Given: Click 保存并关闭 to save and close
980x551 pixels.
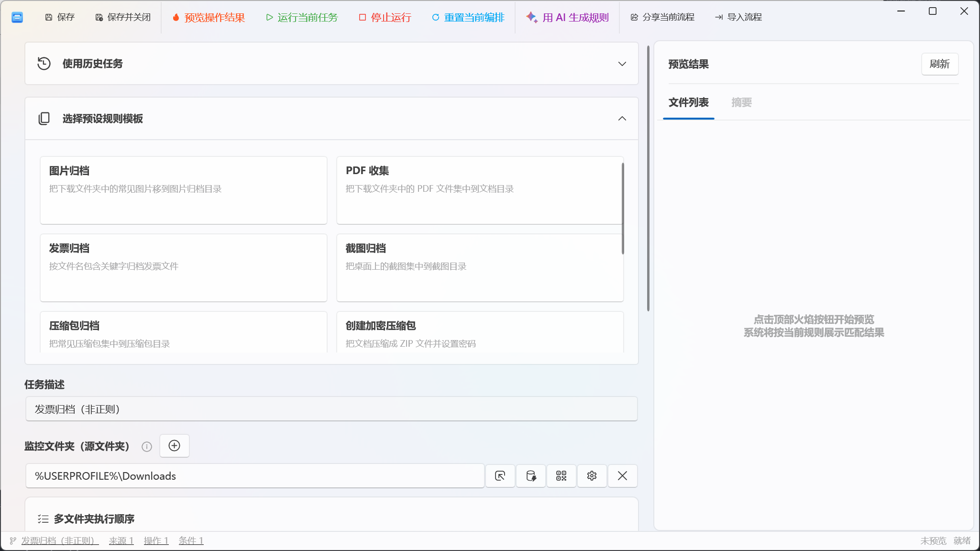Looking at the screenshot, I should 123,17.
